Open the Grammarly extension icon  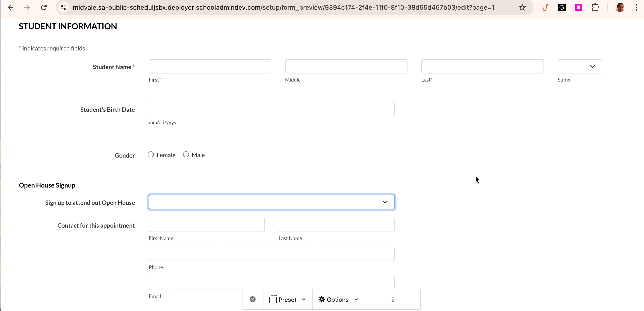click(562, 8)
